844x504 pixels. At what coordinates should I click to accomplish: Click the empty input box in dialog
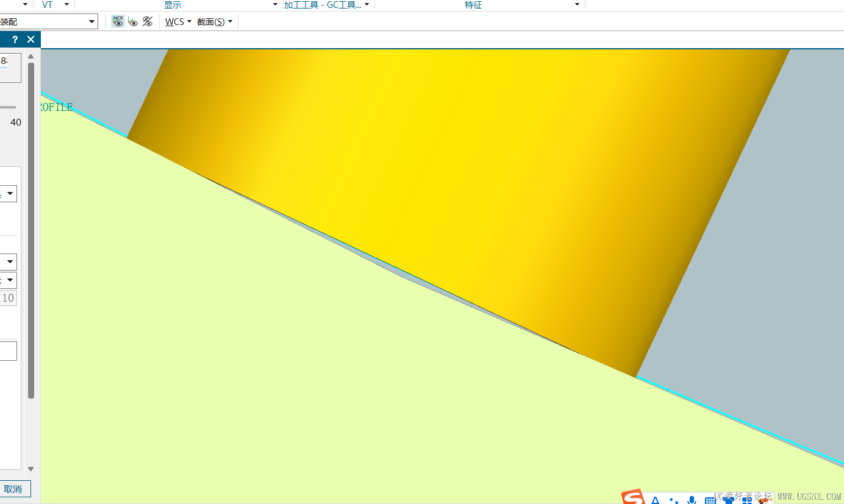[x=9, y=351]
